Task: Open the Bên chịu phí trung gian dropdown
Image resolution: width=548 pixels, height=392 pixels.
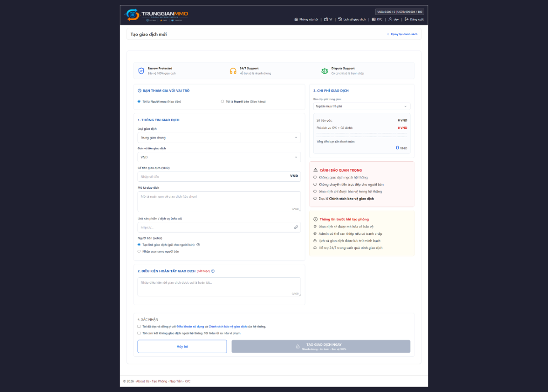Action: pos(362,106)
